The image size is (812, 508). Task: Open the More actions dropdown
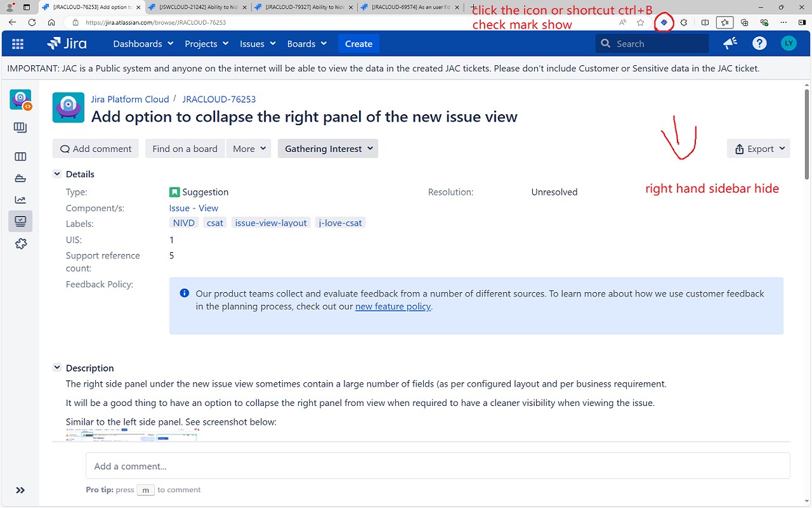pyautogui.click(x=249, y=149)
